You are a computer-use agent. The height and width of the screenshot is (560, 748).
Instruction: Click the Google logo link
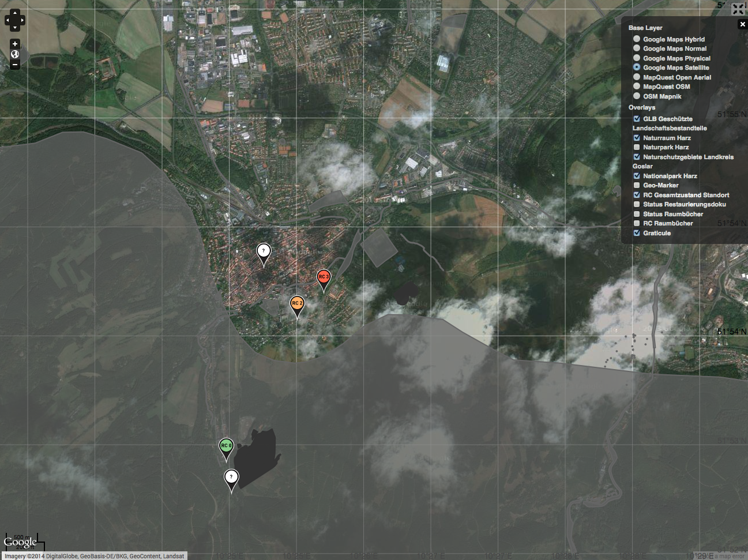click(x=20, y=542)
